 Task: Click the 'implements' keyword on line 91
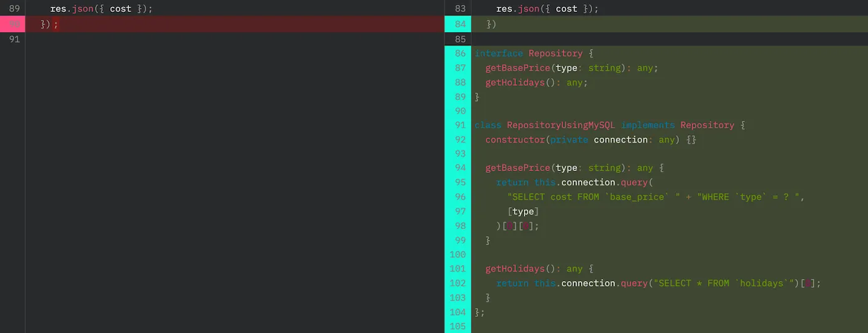pyautogui.click(x=648, y=125)
